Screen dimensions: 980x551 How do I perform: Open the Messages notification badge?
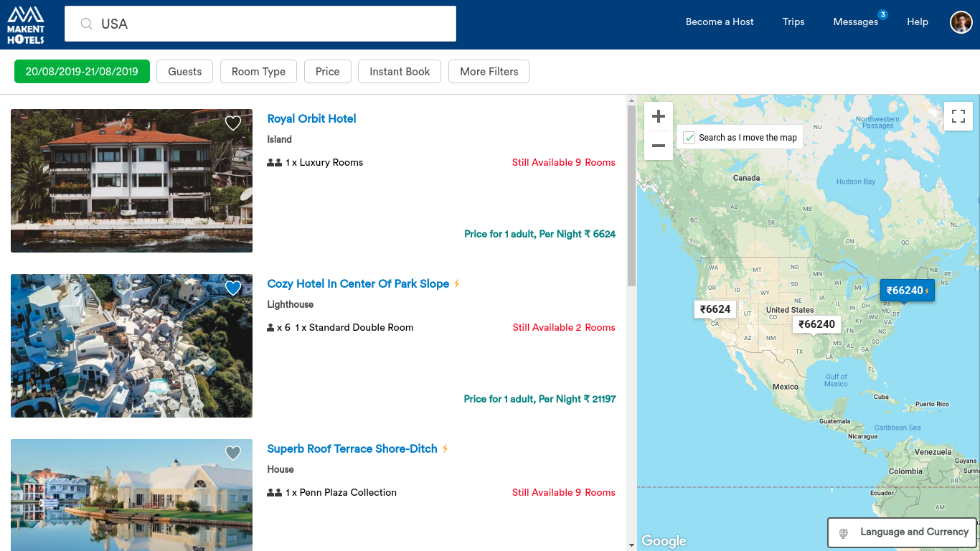coord(882,14)
